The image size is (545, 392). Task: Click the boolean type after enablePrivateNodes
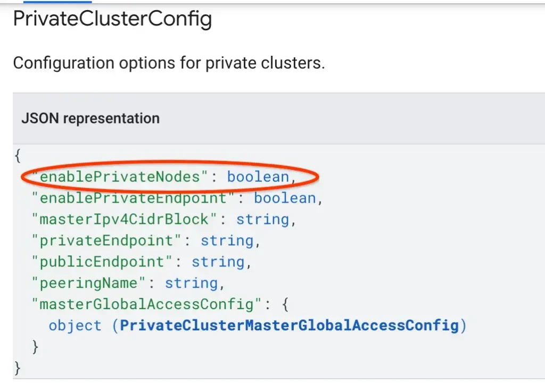click(x=258, y=177)
